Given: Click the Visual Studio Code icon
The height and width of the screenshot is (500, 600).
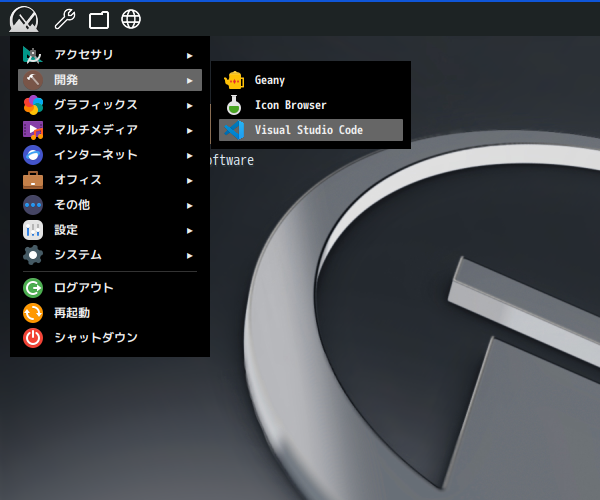Looking at the screenshot, I should point(234,130).
